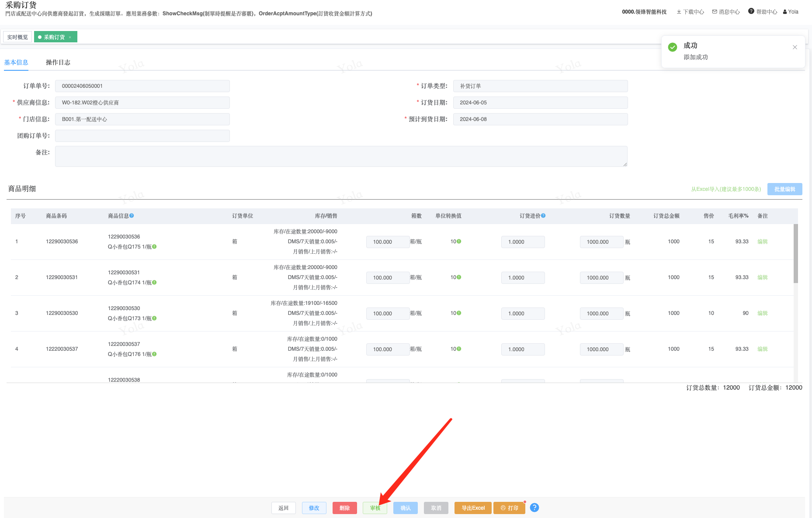Click the 预计到货日期 date field
The width and height of the screenshot is (812, 518).
tap(541, 119)
